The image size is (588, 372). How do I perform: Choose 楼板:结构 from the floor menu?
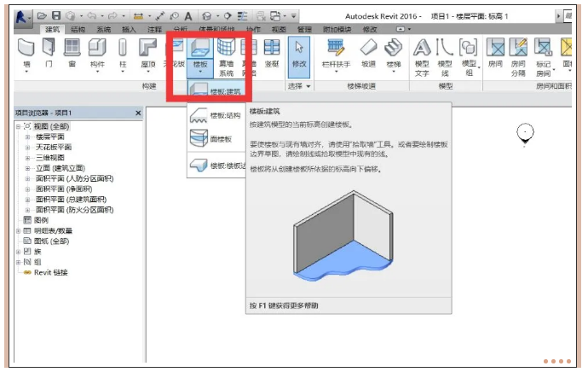click(x=216, y=115)
